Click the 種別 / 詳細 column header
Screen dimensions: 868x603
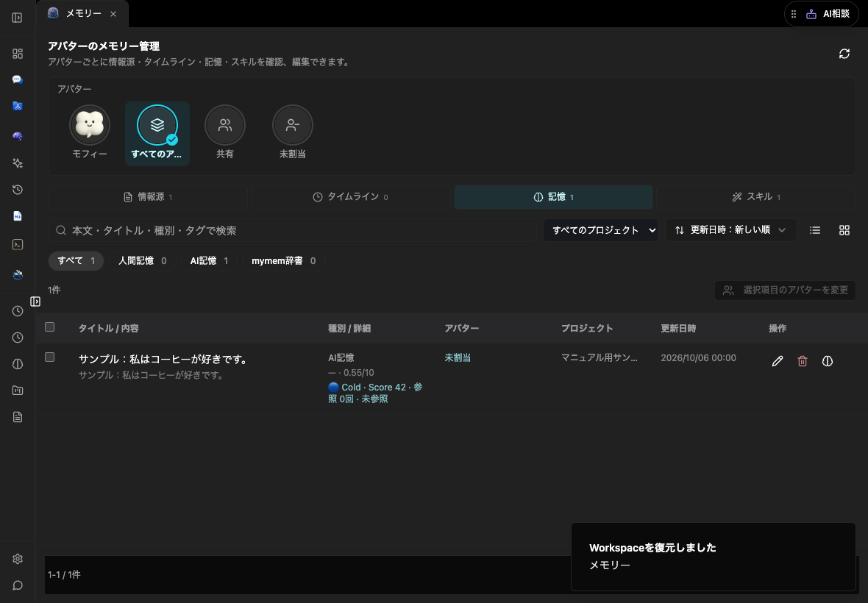(349, 328)
